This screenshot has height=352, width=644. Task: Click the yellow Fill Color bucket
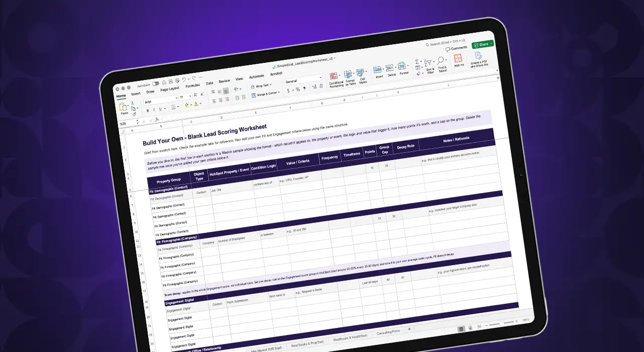(186, 105)
